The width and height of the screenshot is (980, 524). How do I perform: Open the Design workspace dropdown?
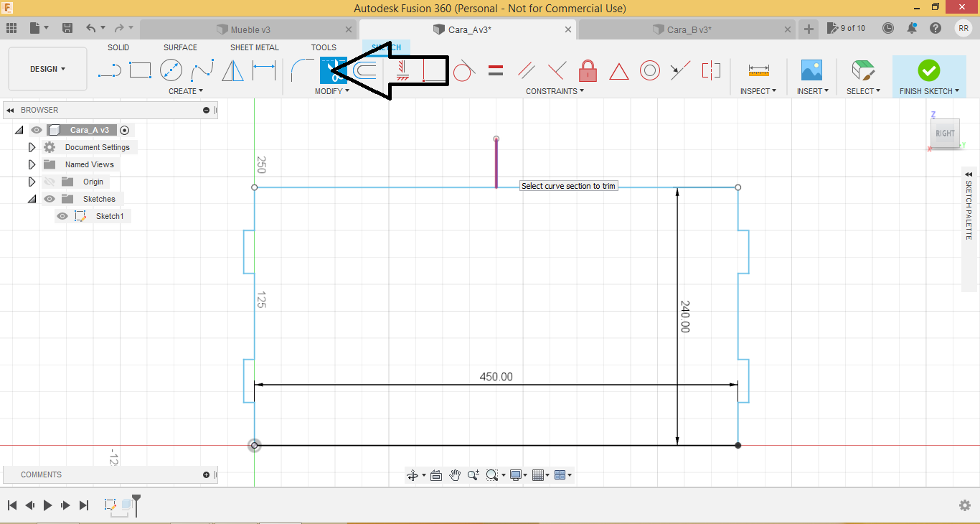(47, 69)
